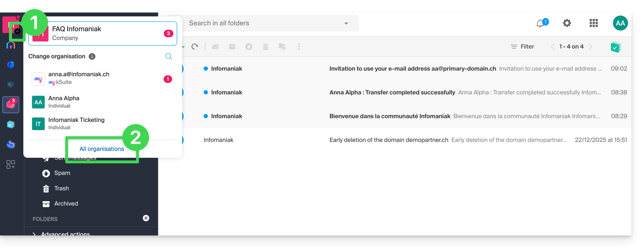
Task: Open the notifications bell
Action: 541,23
